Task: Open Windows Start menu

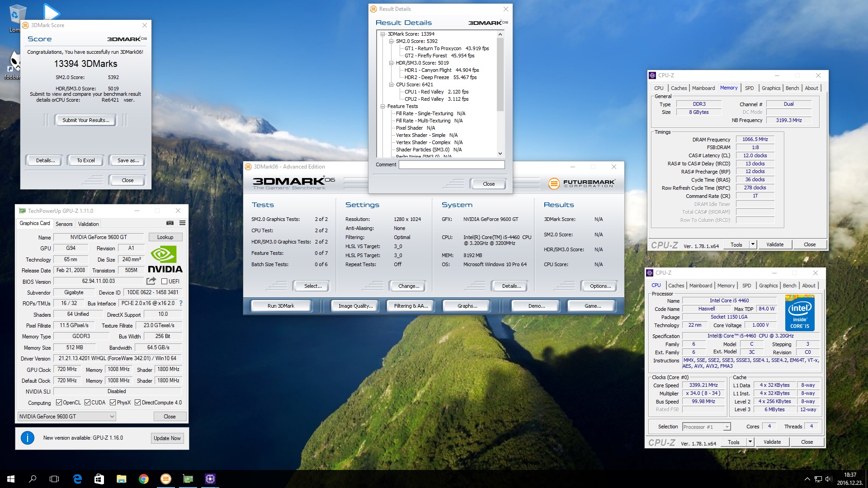Action: click(11, 479)
